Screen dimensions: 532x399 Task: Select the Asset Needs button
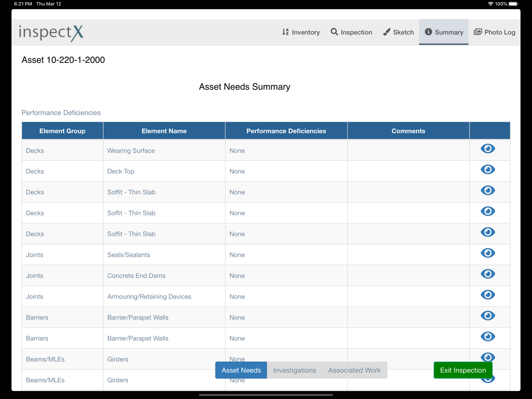pos(241,370)
